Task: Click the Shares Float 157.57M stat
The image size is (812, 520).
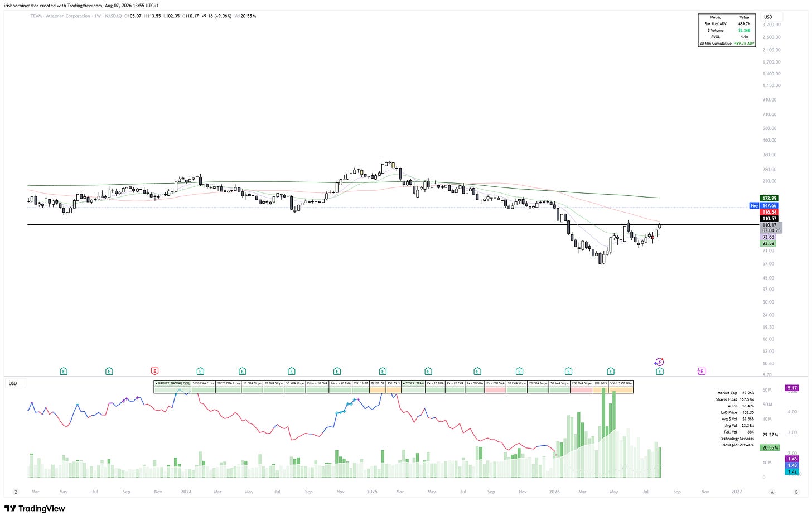Action: pos(735,399)
